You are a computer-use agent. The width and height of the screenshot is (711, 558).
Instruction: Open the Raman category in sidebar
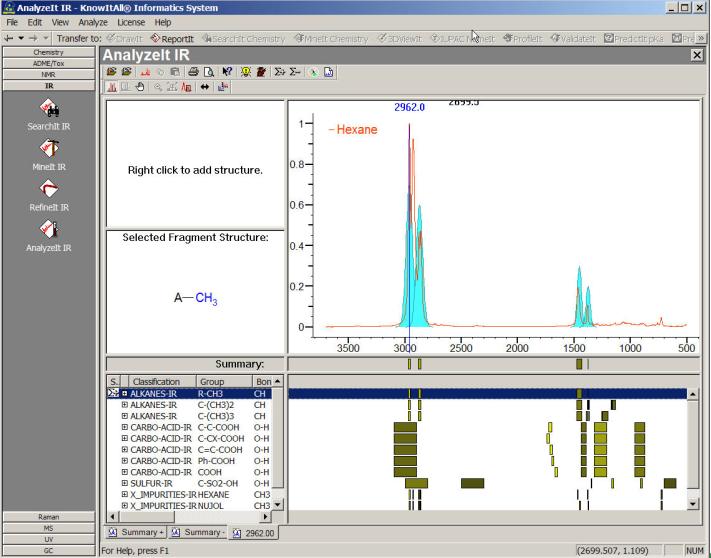point(49,517)
